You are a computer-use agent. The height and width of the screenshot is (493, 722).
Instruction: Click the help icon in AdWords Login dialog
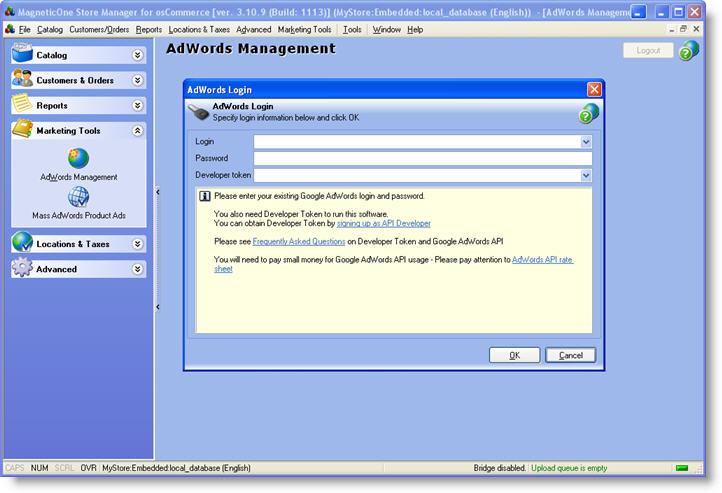tap(589, 113)
